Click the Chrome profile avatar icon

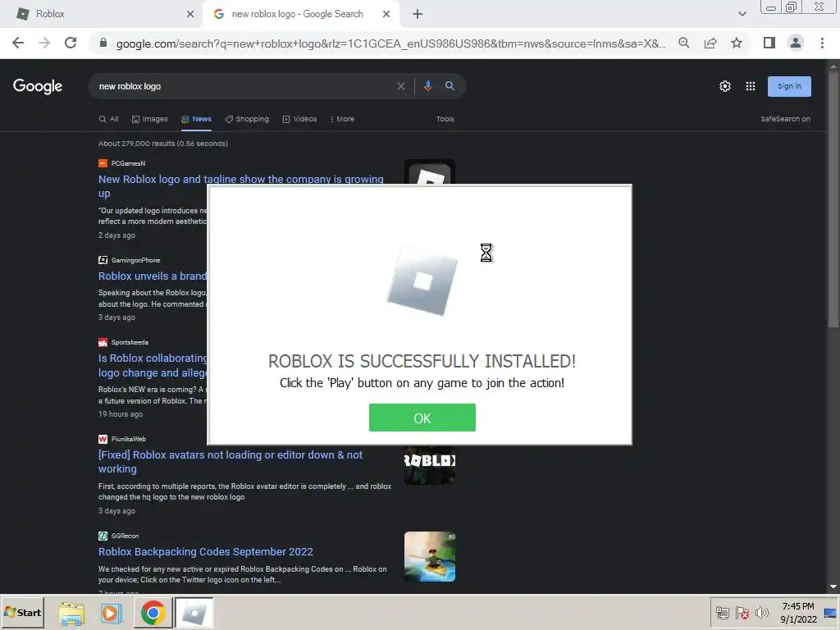[796, 43]
